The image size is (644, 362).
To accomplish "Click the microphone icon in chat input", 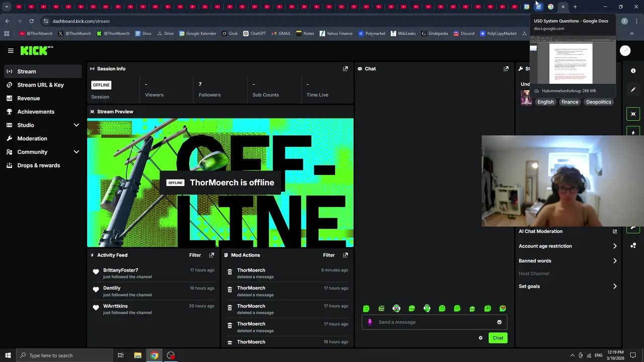I will [370, 322].
